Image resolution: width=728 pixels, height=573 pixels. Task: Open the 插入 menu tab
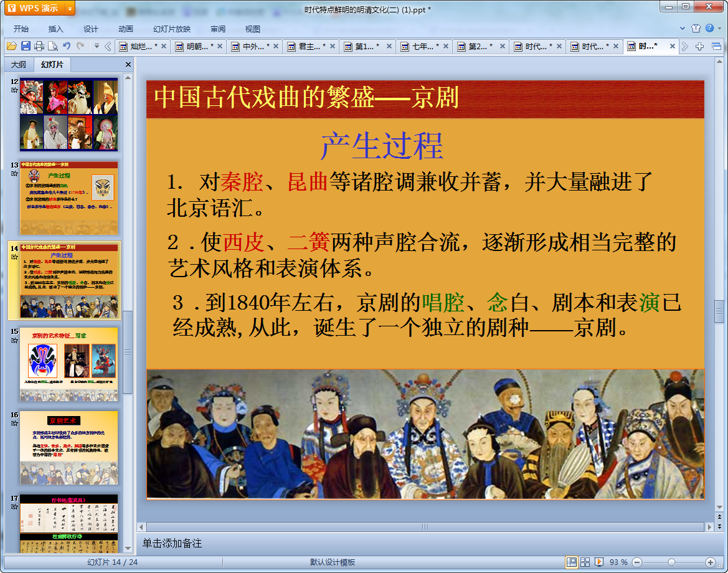55,29
